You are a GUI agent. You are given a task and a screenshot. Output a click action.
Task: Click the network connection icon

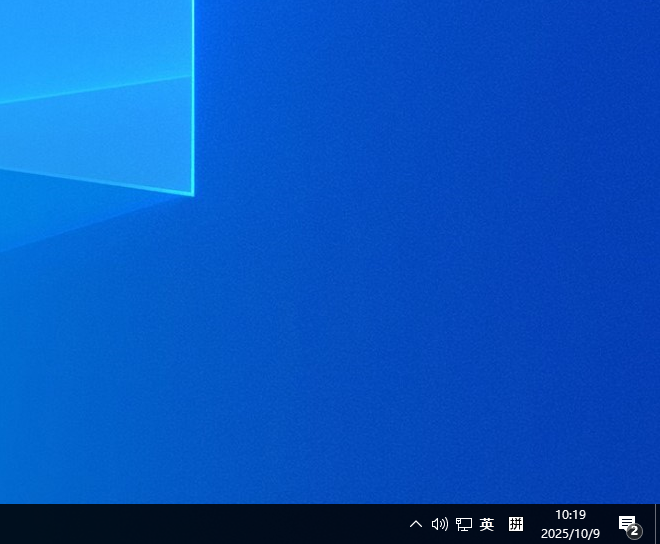(x=464, y=524)
